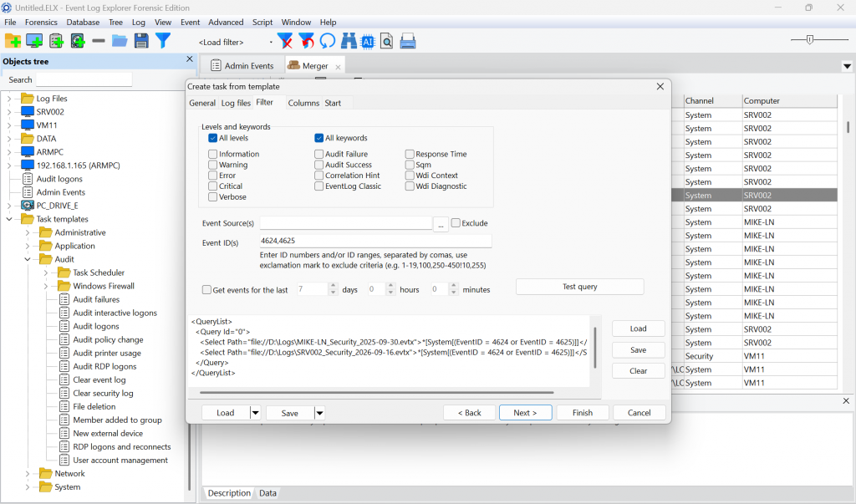Click Clear button beside query text
Image resolution: width=856 pixels, height=504 pixels.
click(638, 371)
